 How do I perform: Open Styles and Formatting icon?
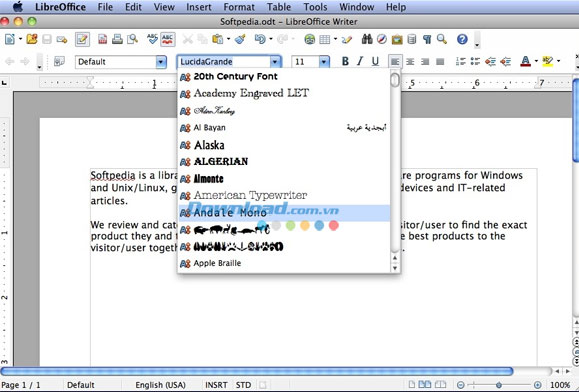pyautogui.click(x=59, y=61)
